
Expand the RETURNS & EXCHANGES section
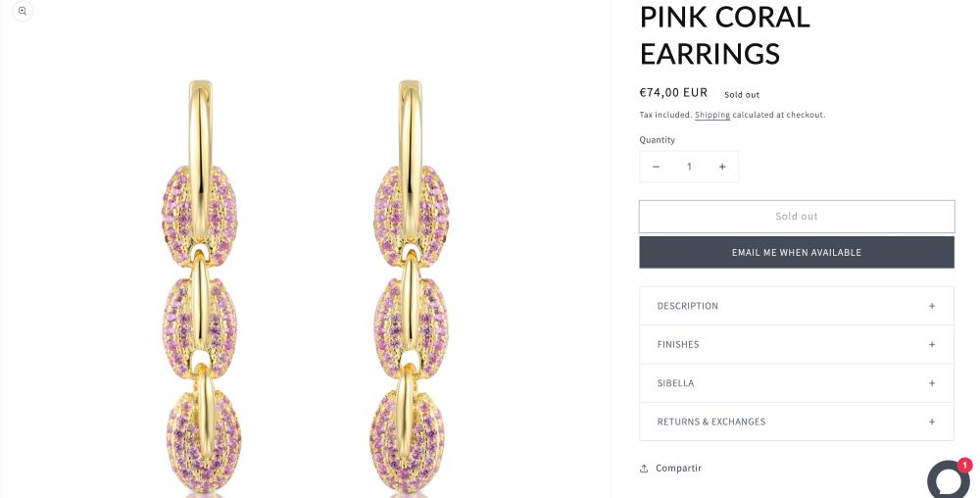click(711, 422)
